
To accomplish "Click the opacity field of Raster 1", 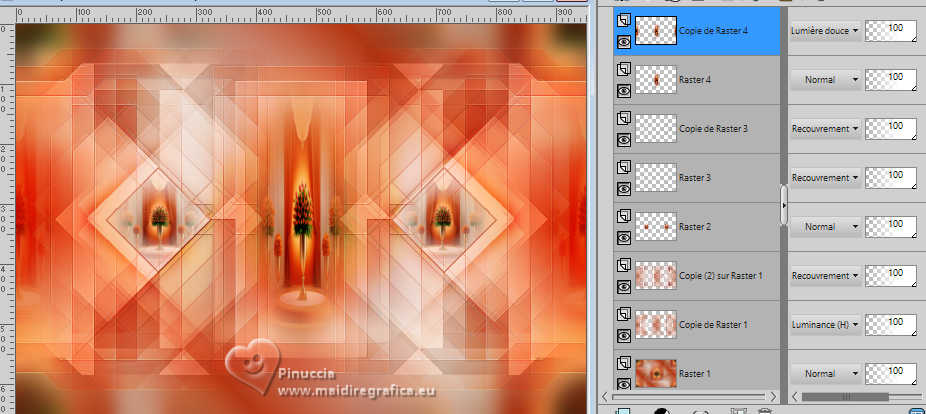I will pos(891,374).
